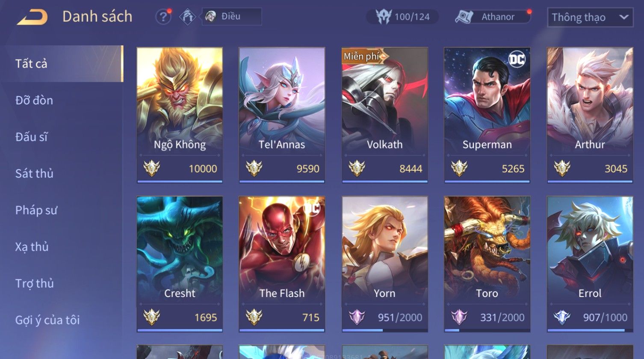
Task: Tap the home emblem icon beside Điêu
Action: (x=187, y=17)
